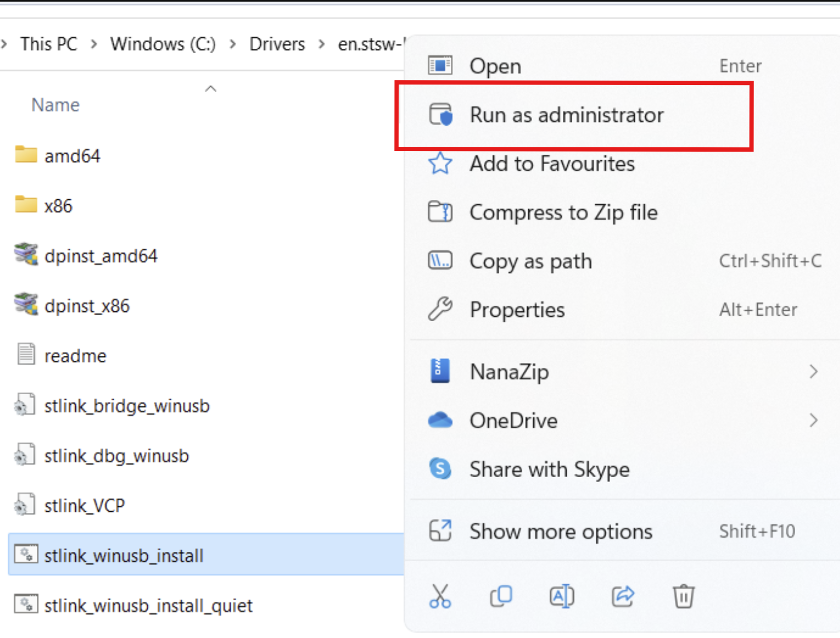Expand chevron after Windows (C:) breadcrumb

[233, 44]
